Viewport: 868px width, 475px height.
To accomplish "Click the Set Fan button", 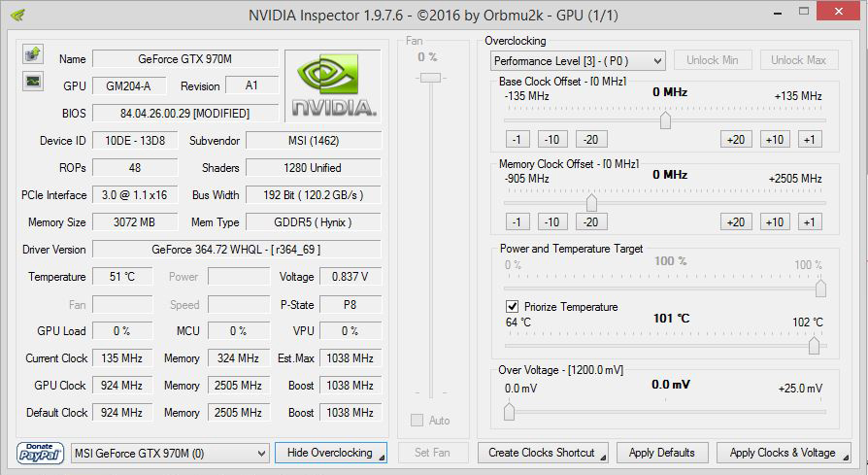I will click(x=433, y=453).
